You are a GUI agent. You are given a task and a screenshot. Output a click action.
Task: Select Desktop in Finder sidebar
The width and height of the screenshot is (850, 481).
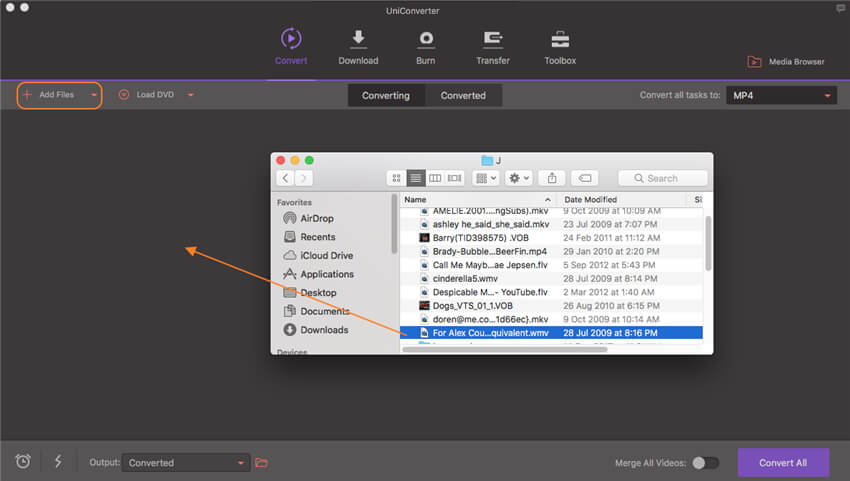pyautogui.click(x=310, y=293)
